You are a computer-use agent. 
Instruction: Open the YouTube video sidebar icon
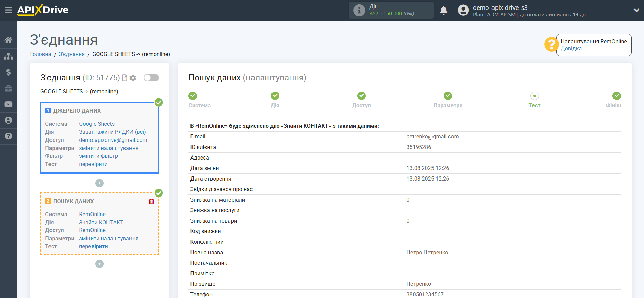(x=8, y=104)
